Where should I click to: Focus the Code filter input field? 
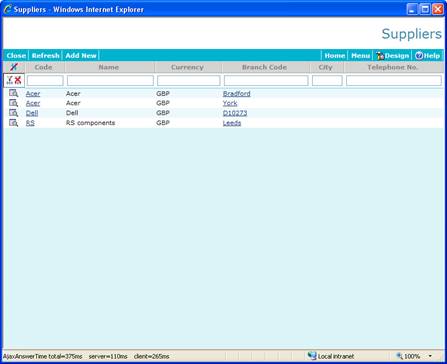point(45,80)
